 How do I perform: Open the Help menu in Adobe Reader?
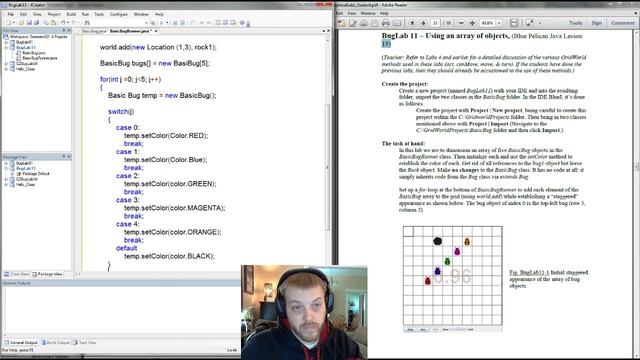(x=384, y=13)
